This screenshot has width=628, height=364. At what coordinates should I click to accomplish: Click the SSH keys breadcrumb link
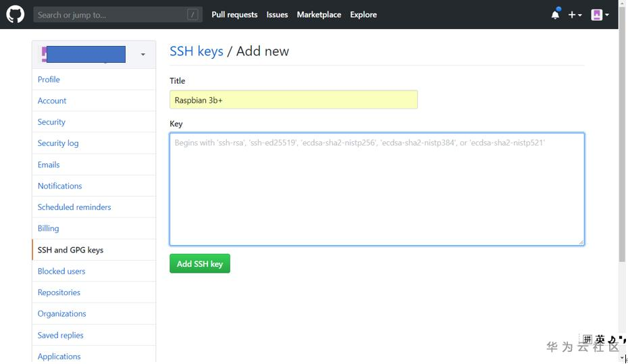[196, 51]
